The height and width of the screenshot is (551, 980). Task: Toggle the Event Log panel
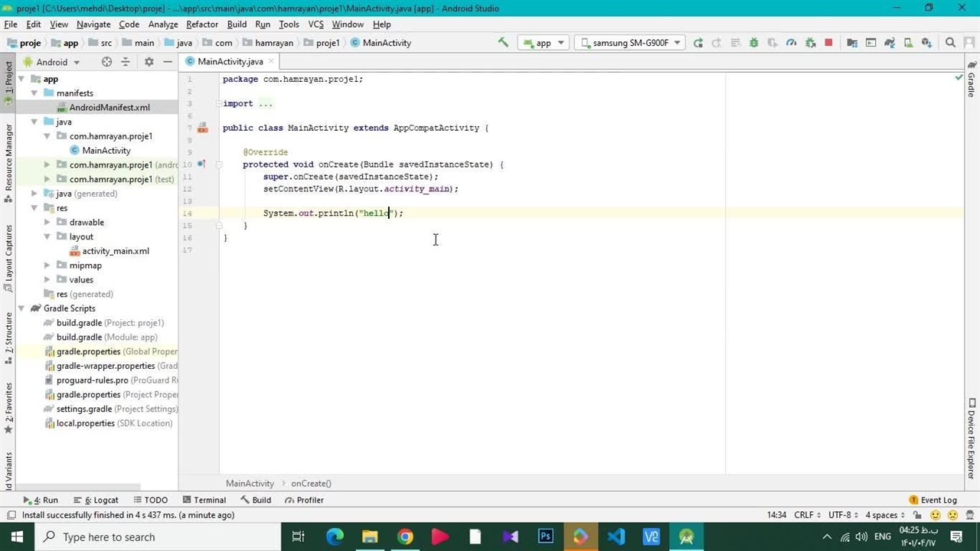tap(933, 500)
